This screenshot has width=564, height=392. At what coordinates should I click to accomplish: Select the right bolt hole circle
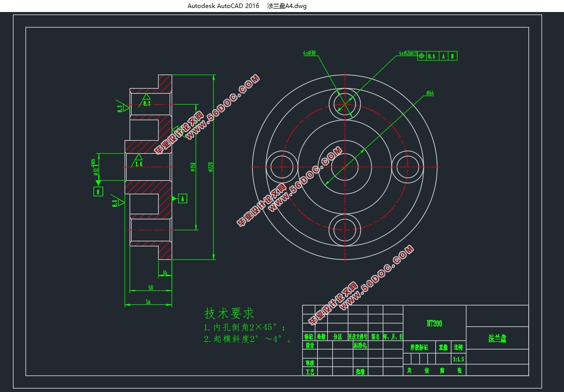point(407,166)
